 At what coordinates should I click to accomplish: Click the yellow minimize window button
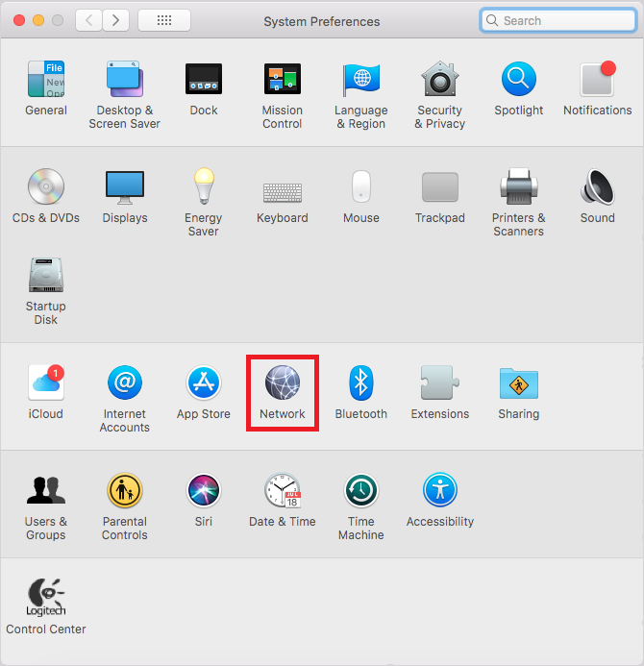tap(38, 20)
